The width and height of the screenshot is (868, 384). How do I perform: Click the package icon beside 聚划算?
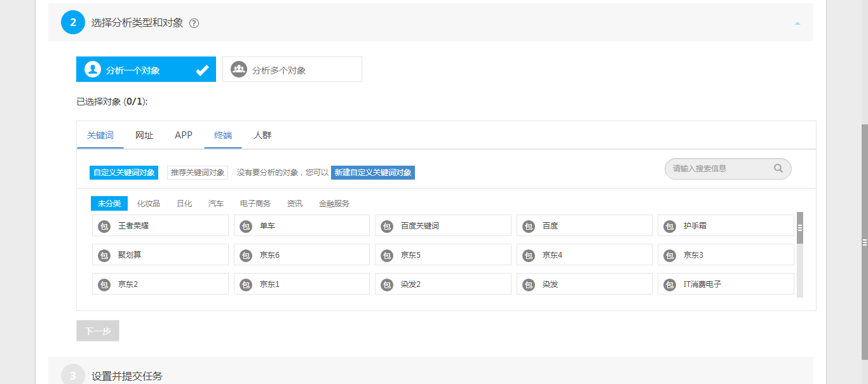click(104, 255)
